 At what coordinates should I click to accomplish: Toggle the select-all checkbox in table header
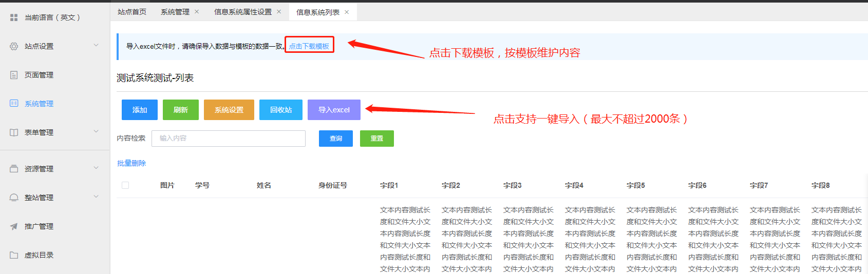tap(125, 185)
